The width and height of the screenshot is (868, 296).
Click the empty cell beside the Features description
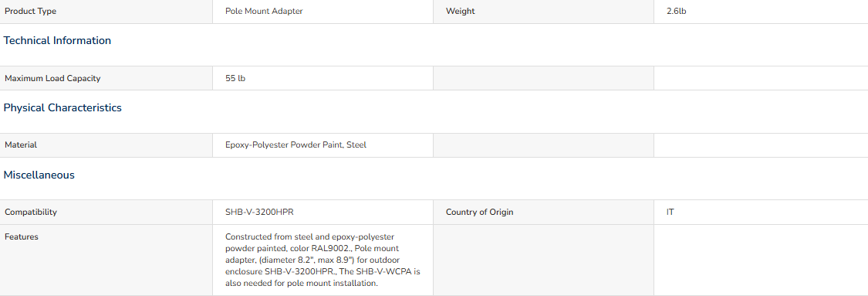(543, 260)
